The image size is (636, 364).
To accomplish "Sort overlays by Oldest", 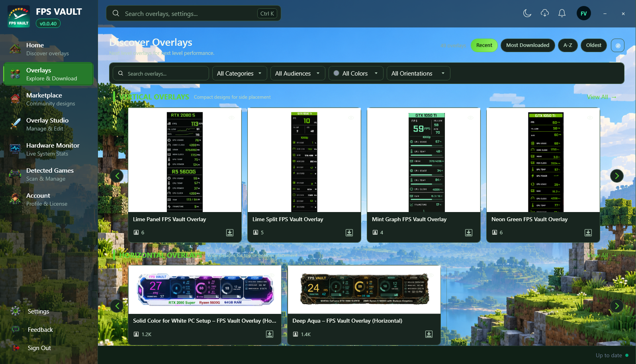I will [594, 45].
